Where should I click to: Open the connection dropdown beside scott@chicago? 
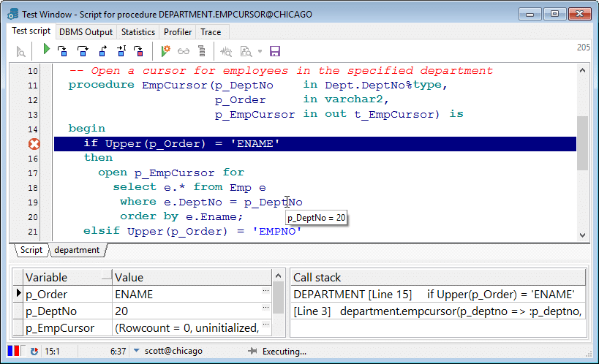click(x=136, y=350)
